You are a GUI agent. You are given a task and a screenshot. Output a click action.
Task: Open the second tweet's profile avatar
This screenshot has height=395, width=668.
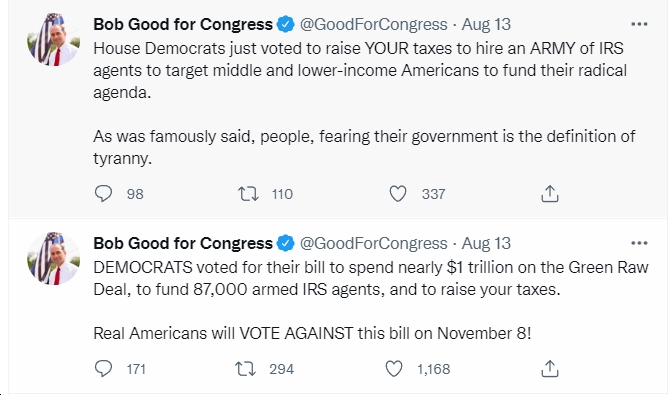(53, 258)
